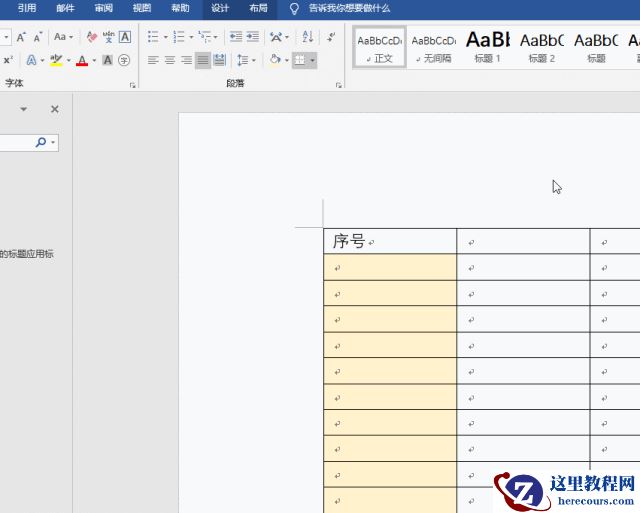Image resolution: width=640 pixels, height=513 pixels.
Task: Open the 视图 ribbon tab
Action: [142, 8]
